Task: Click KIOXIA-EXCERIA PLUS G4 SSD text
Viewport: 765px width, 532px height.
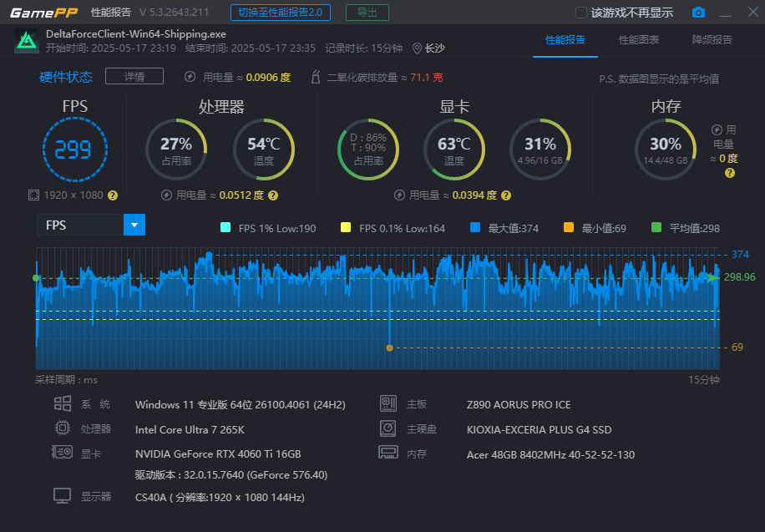Action: click(x=540, y=430)
